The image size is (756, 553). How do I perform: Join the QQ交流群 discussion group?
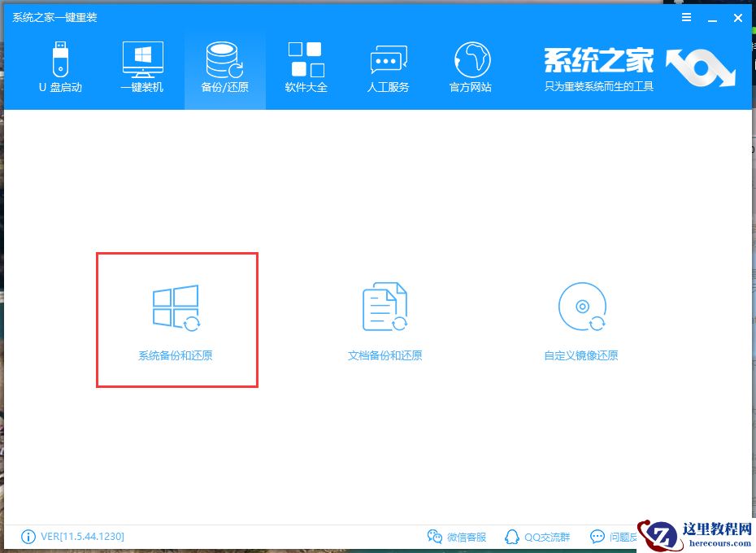click(x=538, y=537)
